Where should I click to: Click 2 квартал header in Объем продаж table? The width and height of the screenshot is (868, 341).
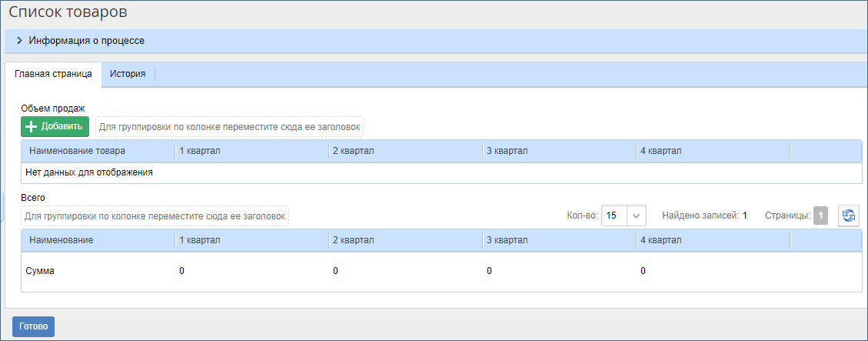click(354, 151)
